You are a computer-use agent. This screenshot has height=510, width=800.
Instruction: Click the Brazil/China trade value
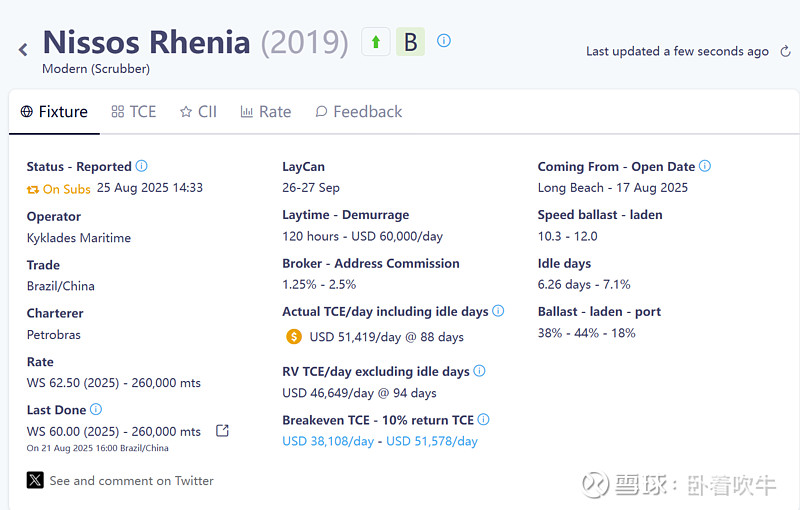pos(61,286)
